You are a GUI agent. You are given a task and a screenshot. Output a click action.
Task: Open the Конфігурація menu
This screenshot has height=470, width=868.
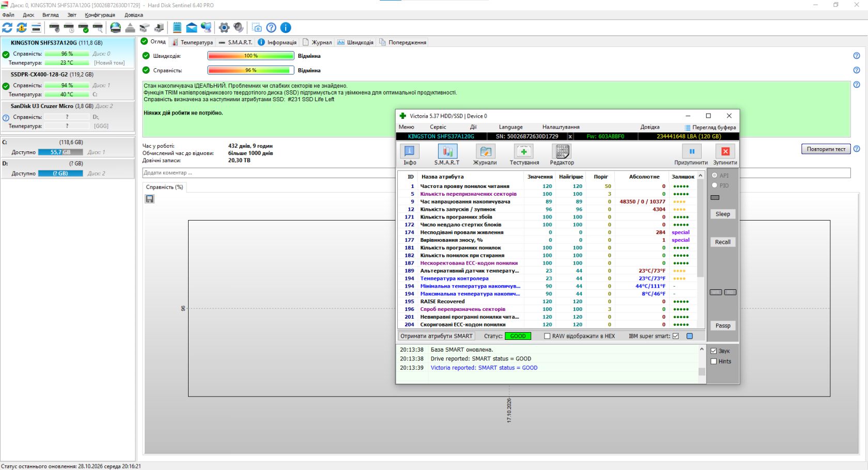100,15
